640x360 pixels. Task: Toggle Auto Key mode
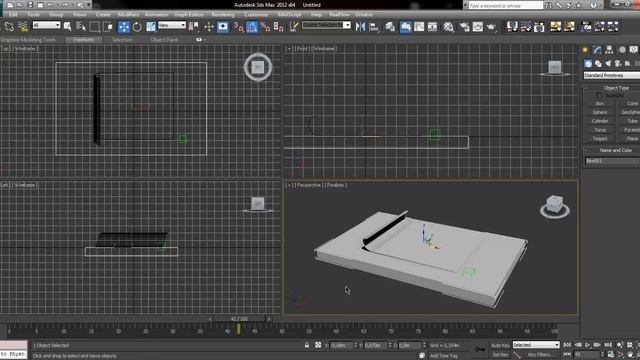coord(500,345)
